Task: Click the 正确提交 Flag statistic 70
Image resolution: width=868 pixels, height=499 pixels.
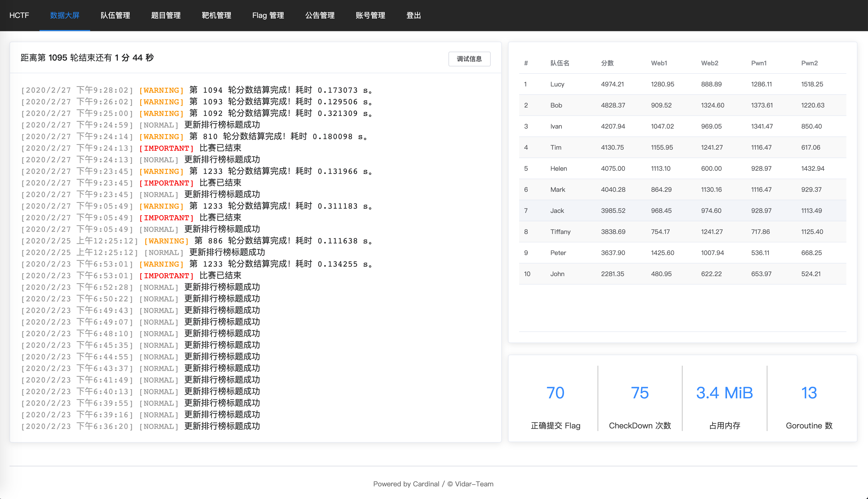Action: point(555,393)
